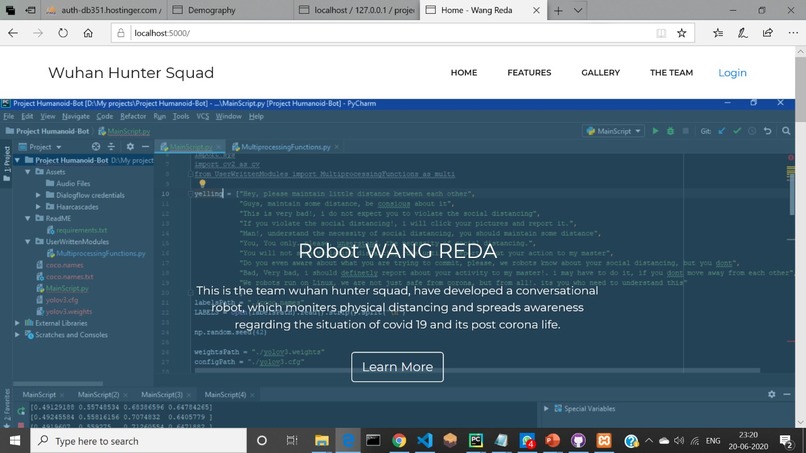The height and width of the screenshot is (453, 806).
Task: Select the Home - Wang Reda tab
Action: [x=483, y=10]
